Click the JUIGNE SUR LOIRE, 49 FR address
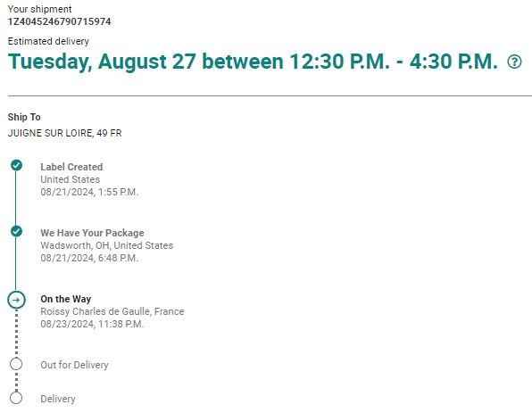This screenshot has height=413, width=532. [64, 133]
